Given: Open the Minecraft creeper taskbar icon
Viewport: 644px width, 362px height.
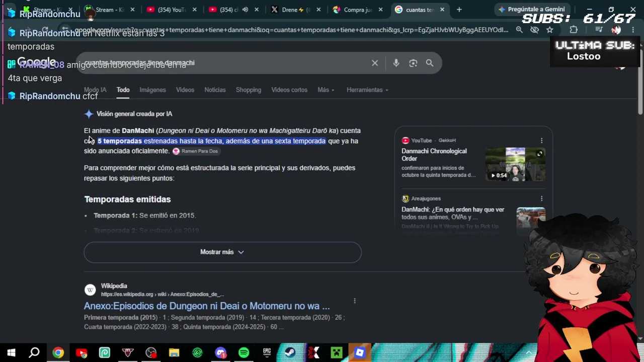Looking at the screenshot, I should point(336,353).
